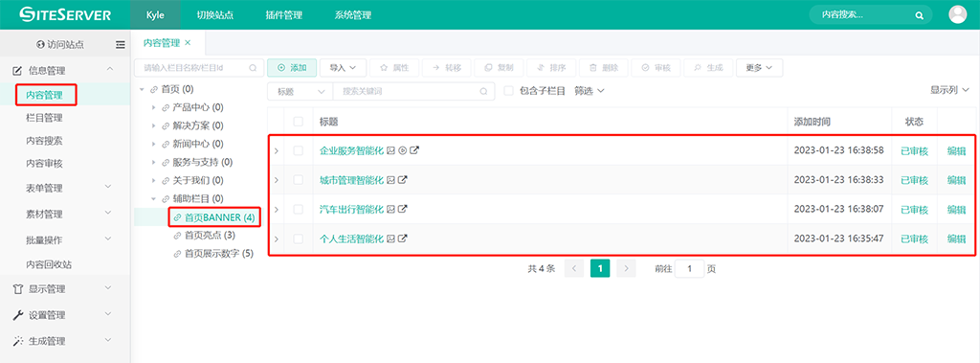Select 栏目管理 in the sidebar

click(44, 118)
